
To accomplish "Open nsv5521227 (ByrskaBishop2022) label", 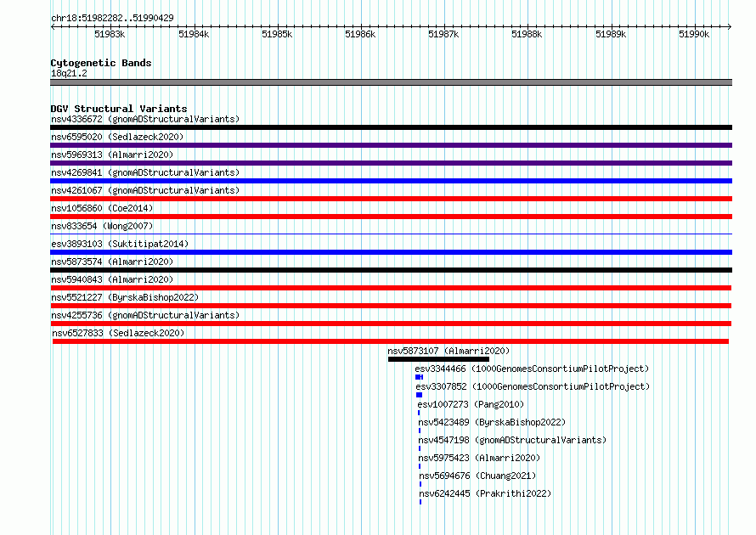I will (125, 297).
